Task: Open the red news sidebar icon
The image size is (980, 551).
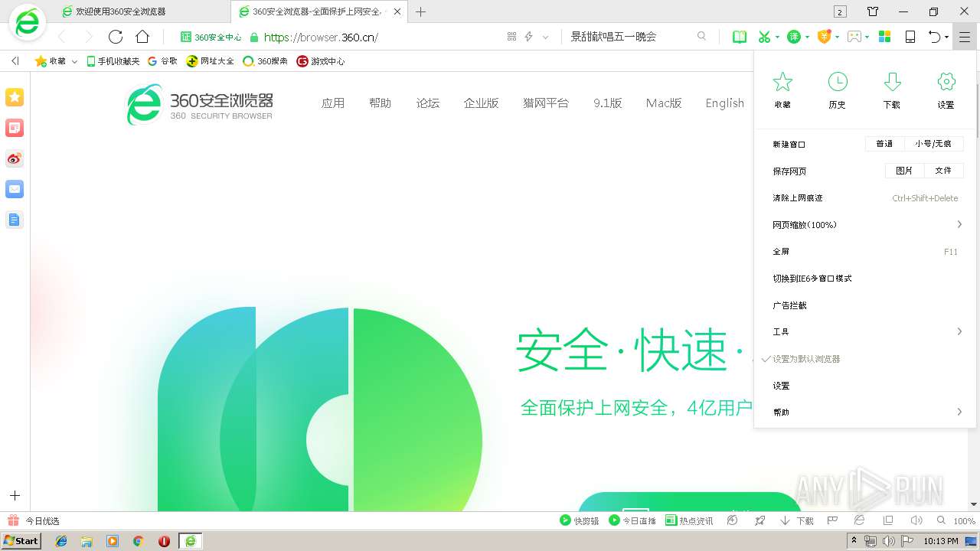Action: point(15,128)
